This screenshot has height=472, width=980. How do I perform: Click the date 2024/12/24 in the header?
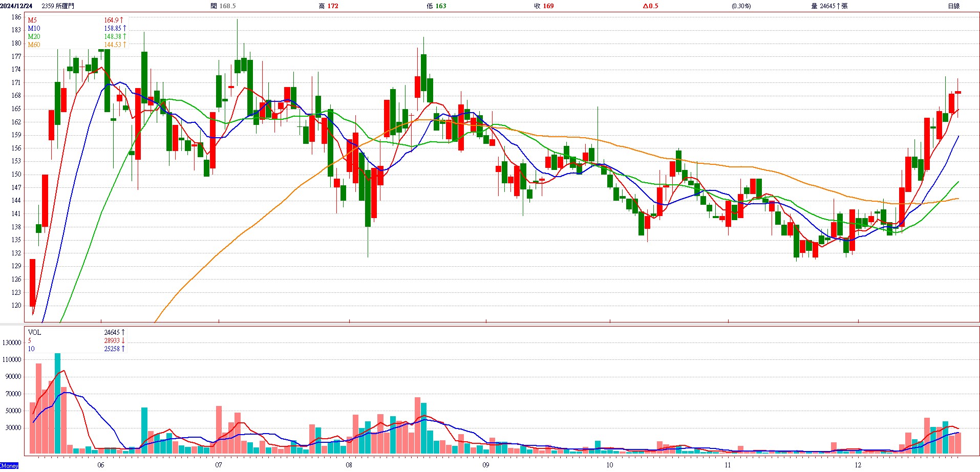point(16,6)
